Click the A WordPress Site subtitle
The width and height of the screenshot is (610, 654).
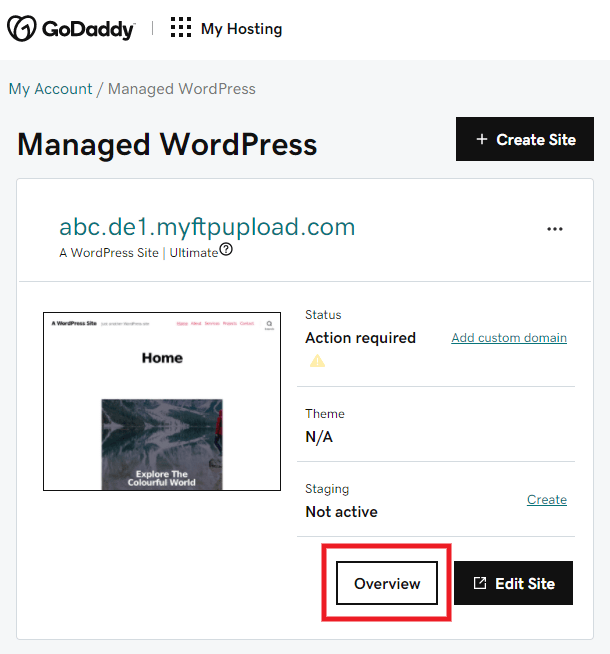click(x=109, y=253)
